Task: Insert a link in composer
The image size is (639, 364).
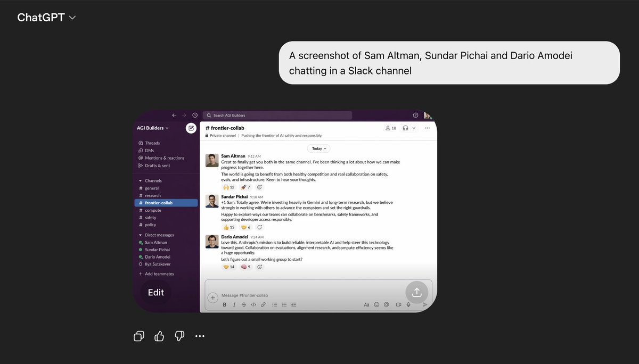Action: tap(263, 305)
